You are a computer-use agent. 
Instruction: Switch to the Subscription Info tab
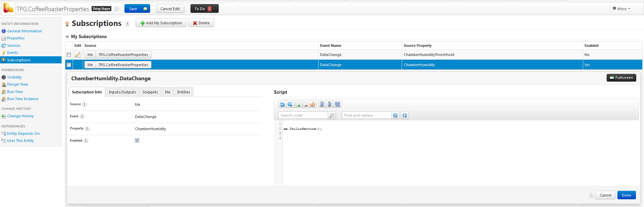tap(87, 92)
